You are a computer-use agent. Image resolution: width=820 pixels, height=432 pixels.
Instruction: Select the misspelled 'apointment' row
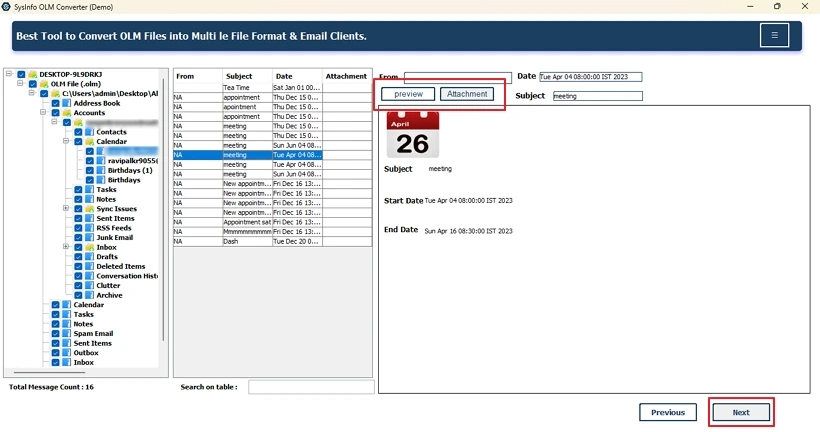272,107
